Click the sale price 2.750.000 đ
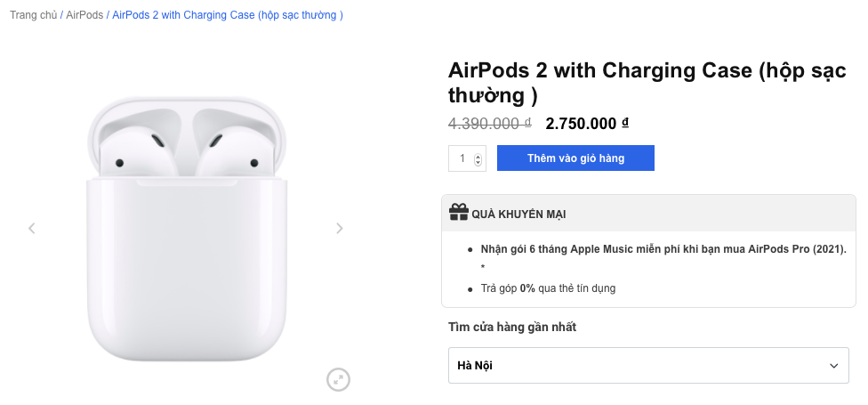 [587, 124]
